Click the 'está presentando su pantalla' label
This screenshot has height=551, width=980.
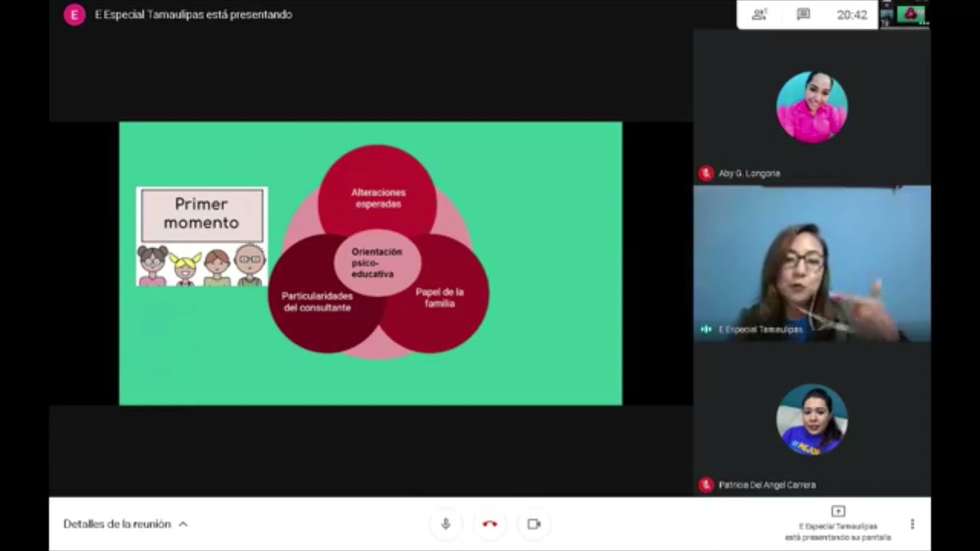(838, 537)
